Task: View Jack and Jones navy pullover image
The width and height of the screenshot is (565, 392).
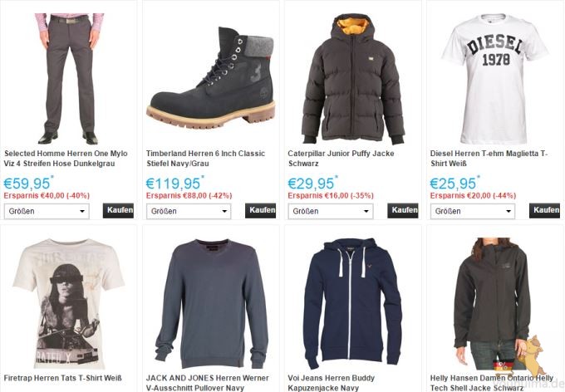Action: [211, 303]
